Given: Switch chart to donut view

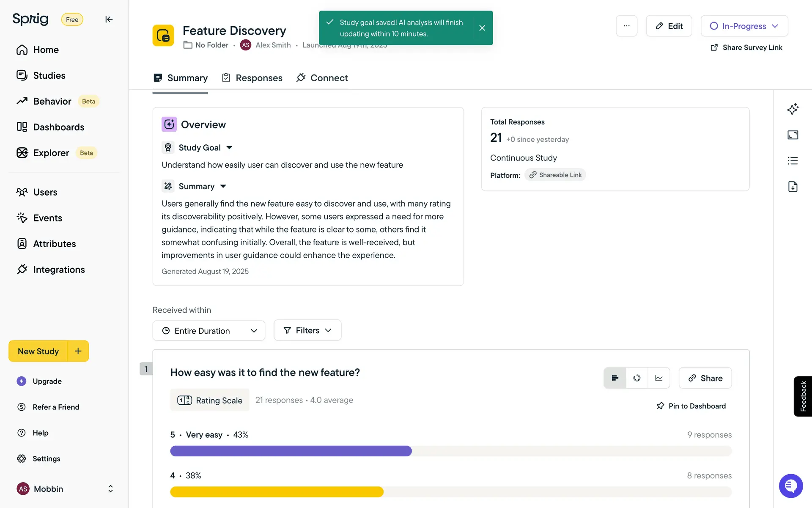Looking at the screenshot, I should point(637,378).
